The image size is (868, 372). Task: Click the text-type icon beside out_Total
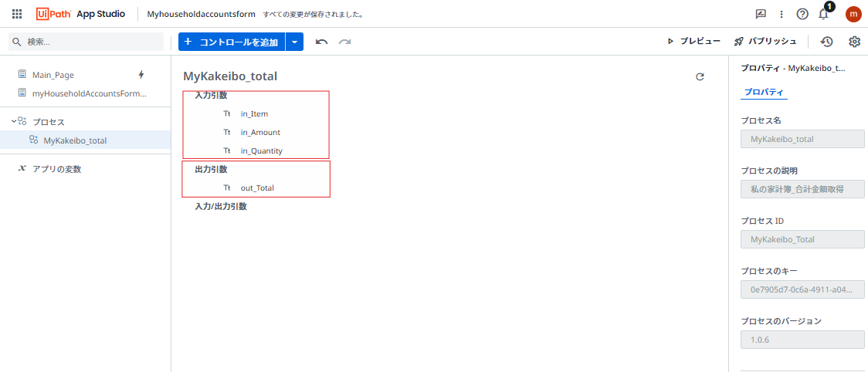pos(227,188)
